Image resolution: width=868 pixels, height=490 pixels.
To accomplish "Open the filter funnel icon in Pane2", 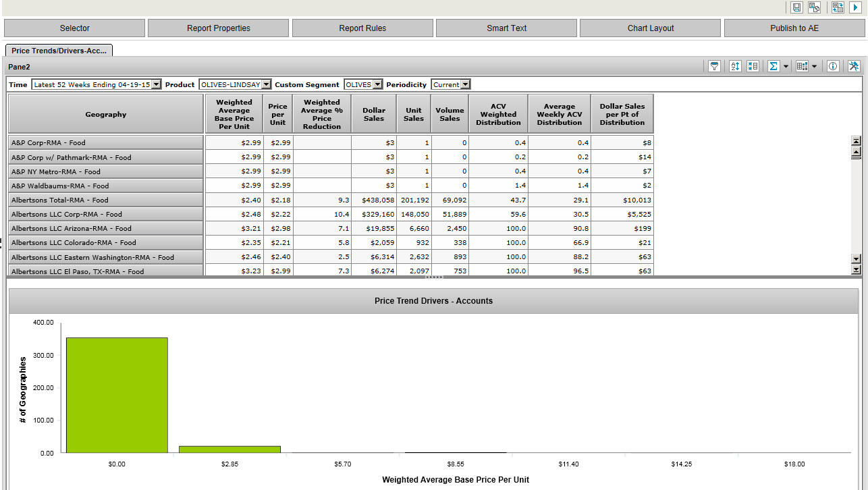I will click(714, 66).
